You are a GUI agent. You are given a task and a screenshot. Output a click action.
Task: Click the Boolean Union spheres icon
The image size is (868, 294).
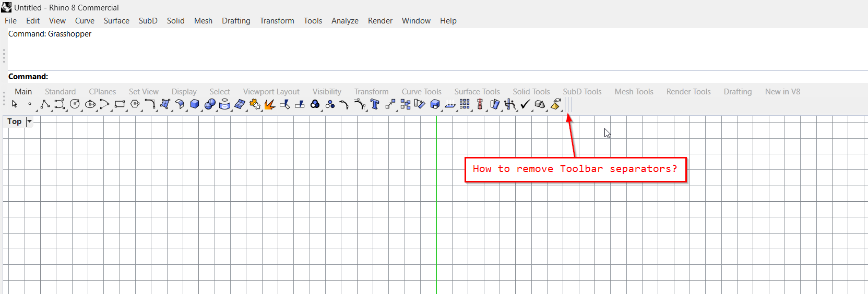click(x=210, y=104)
